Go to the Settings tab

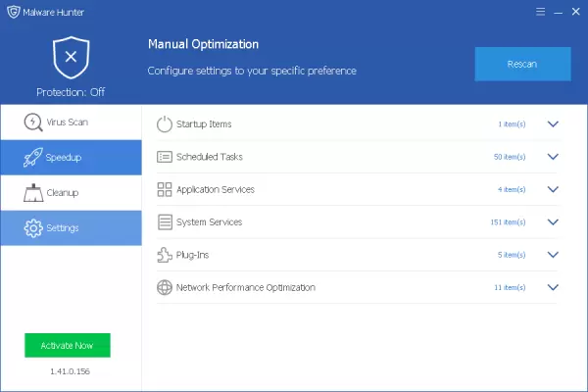point(71,227)
